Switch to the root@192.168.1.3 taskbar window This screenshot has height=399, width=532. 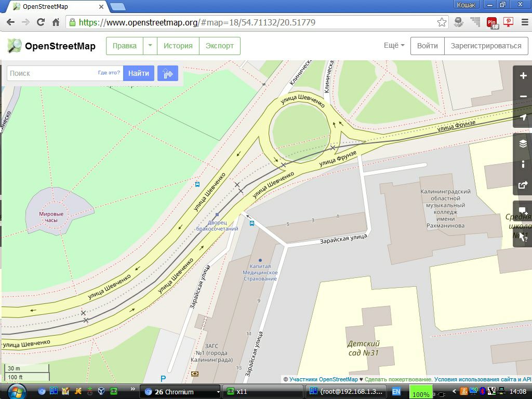pos(346,392)
